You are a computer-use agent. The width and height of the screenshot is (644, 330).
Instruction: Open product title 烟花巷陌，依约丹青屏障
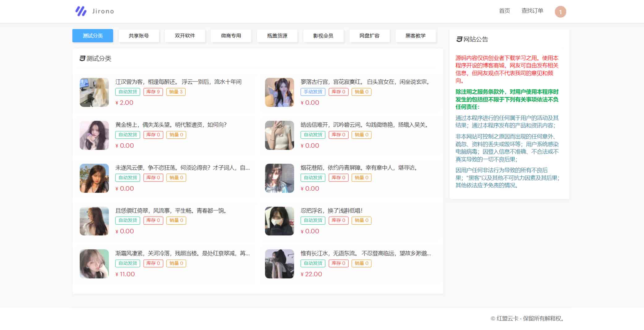click(359, 168)
